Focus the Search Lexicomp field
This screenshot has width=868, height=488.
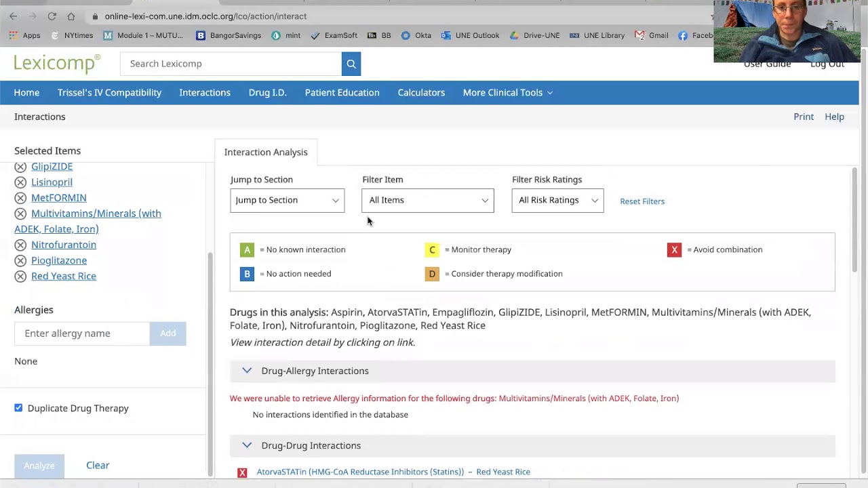(x=231, y=64)
